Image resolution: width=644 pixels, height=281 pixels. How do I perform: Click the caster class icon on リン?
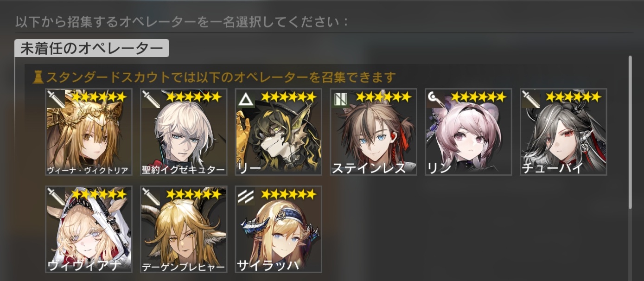pyautogui.click(x=435, y=99)
